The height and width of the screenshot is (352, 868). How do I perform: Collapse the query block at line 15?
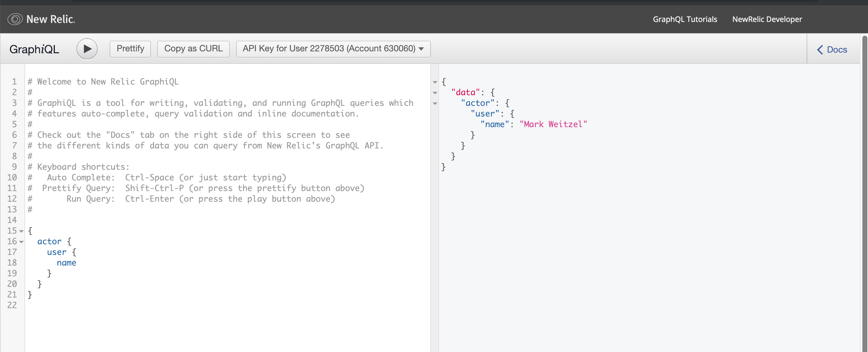pos(22,231)
